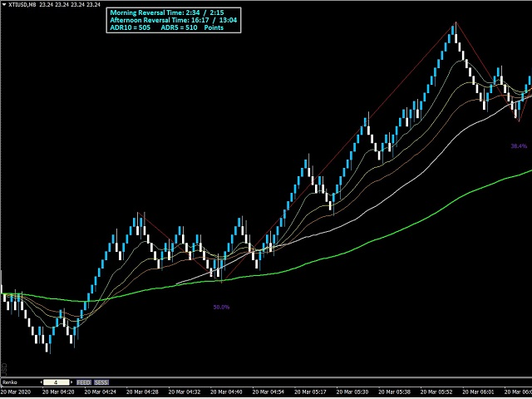Click the 20 Mar 04:28 time label
This screenshot has width=532, height=399.
[142, 392]
